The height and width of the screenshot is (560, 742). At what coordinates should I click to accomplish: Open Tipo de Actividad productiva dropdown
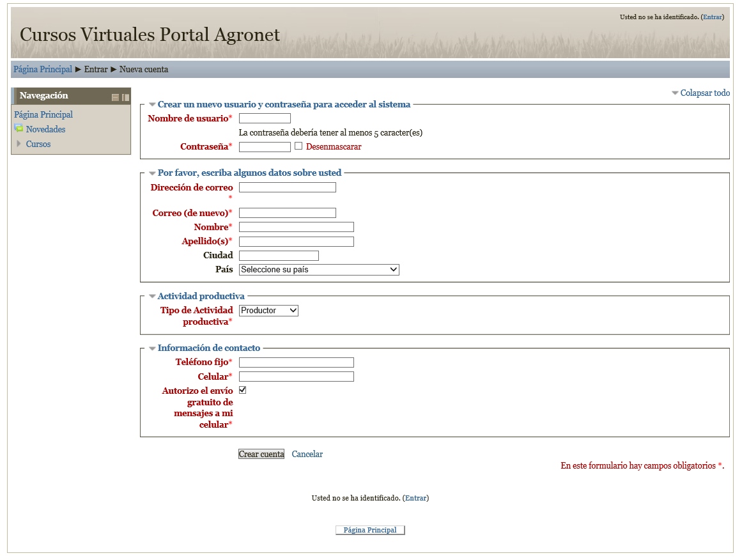pos(268,311)
